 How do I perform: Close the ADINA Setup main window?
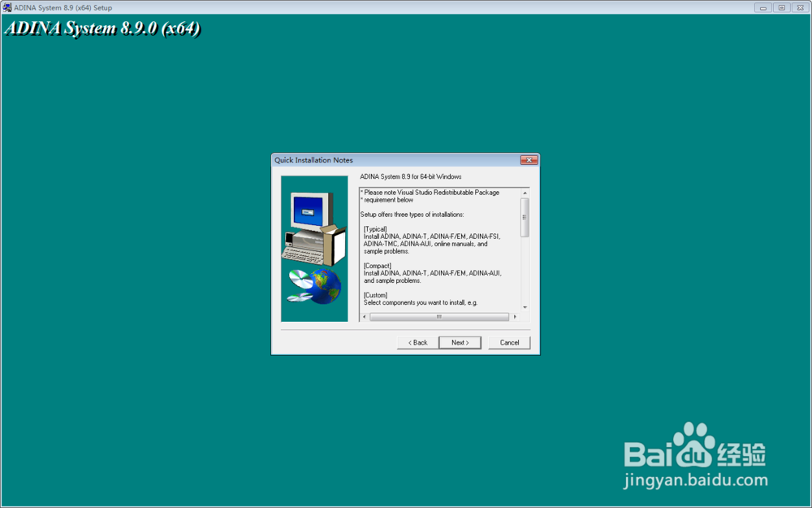(x=801, y=8)
